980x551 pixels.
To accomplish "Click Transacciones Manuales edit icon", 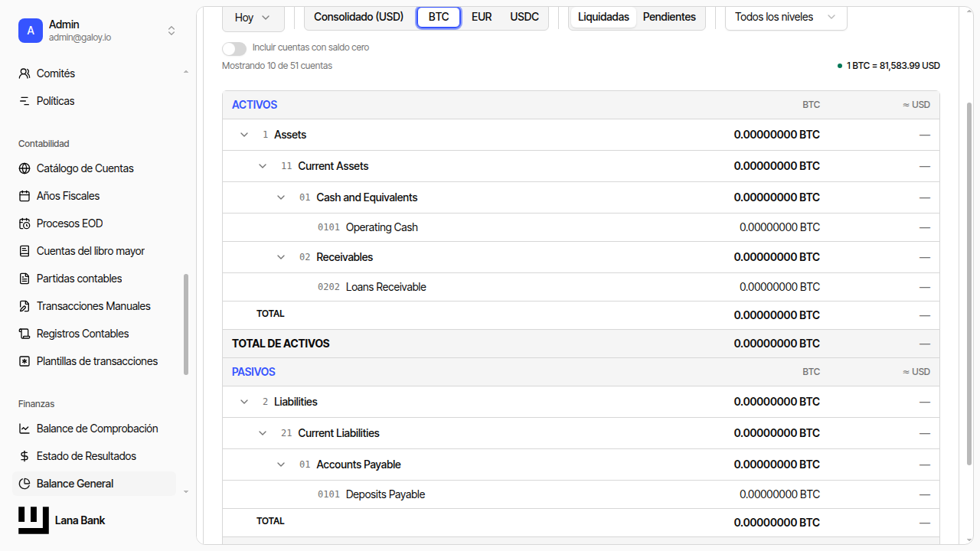I will click(24, 306).
